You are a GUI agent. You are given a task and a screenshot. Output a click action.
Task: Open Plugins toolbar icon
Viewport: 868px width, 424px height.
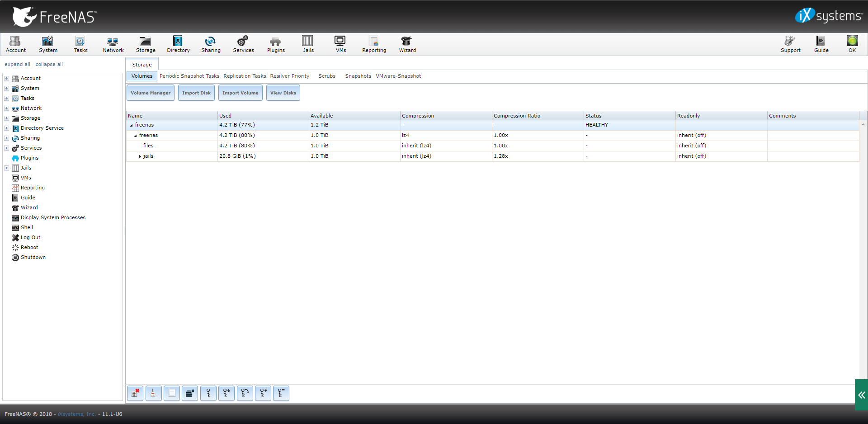(276, 44)
